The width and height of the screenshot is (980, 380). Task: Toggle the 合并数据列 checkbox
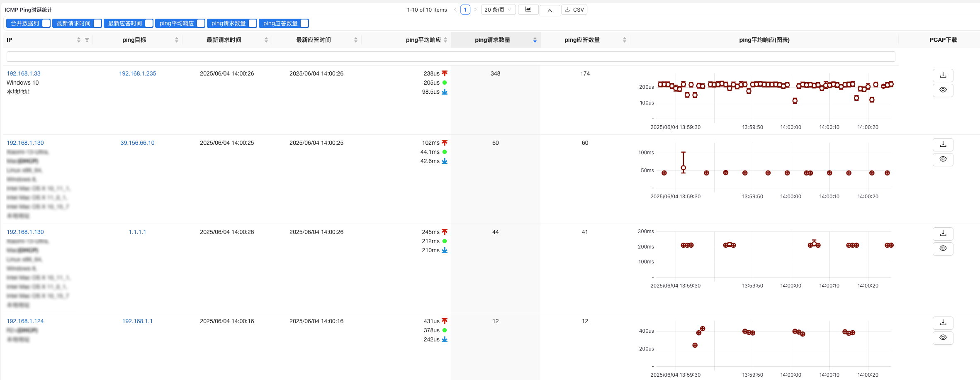[46, 23]
